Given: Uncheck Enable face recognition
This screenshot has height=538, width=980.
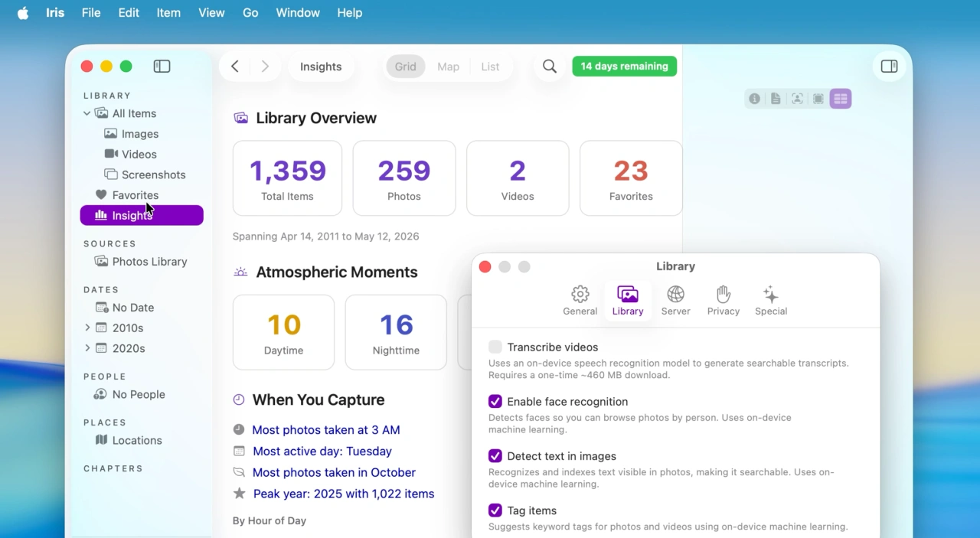Looking at the screenshot, I should [x=495, y=402].
